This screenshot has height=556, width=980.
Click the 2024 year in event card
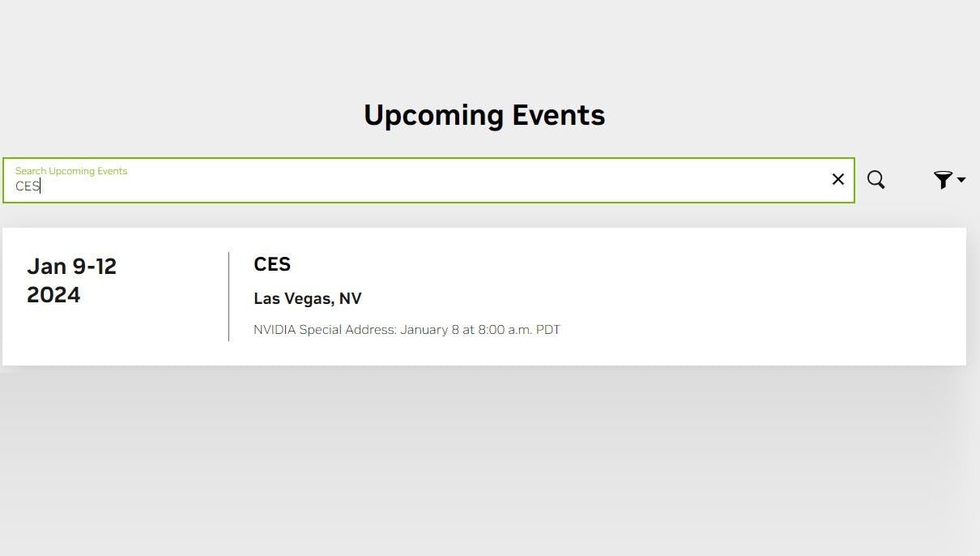coord(53,295)
